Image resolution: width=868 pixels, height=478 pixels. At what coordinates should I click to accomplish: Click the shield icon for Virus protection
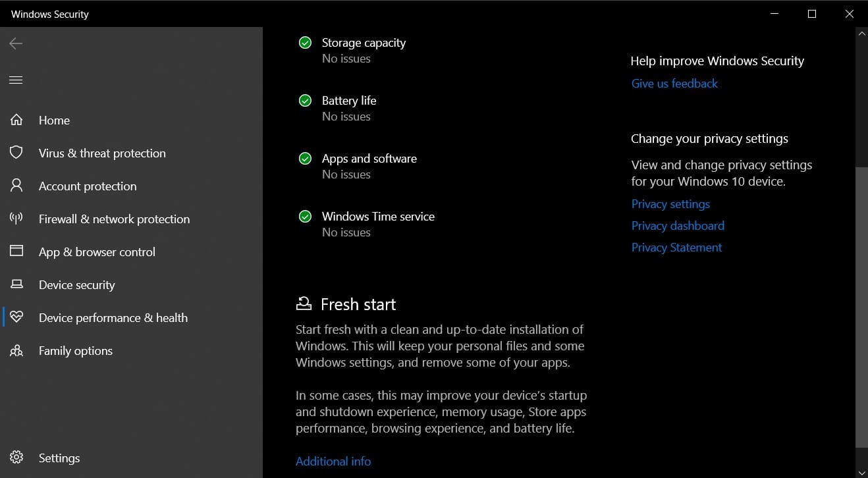coord(16,153)
